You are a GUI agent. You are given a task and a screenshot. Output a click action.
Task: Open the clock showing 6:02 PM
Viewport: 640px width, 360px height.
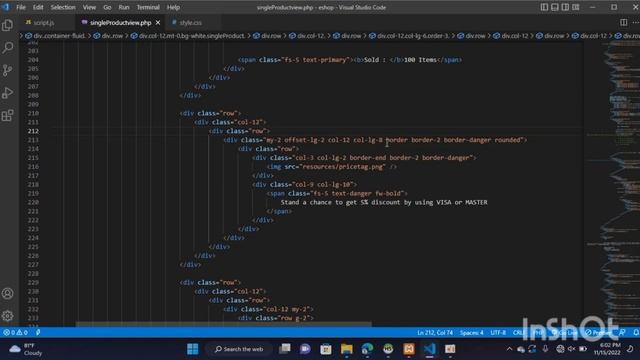[x=607, y=349]
